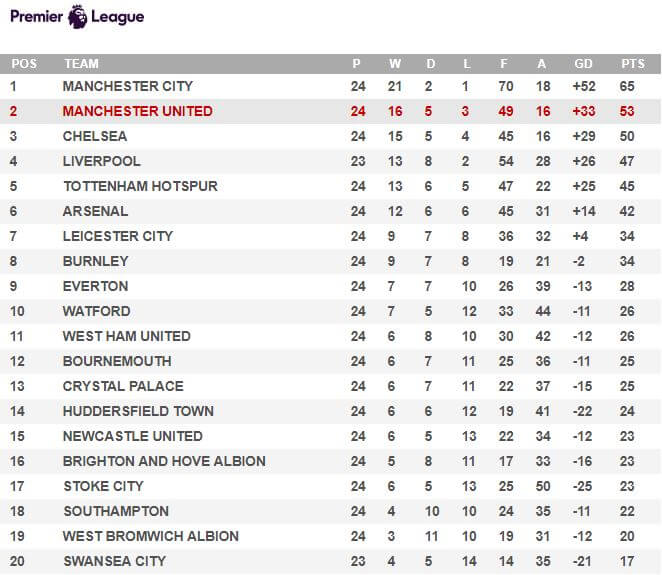
Task: Open Tottenham Hotspur team link
Action: point(141,186)
